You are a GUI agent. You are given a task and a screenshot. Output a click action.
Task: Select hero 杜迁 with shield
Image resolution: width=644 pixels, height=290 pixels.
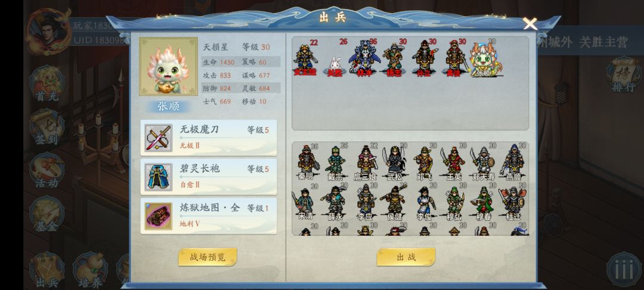[x=512, y=202]
